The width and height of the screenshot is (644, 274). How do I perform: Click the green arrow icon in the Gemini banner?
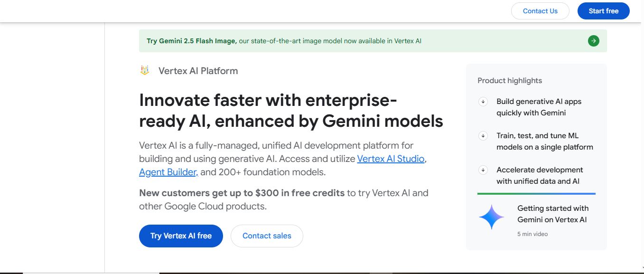pyautogui.click(x=593, y=41)
